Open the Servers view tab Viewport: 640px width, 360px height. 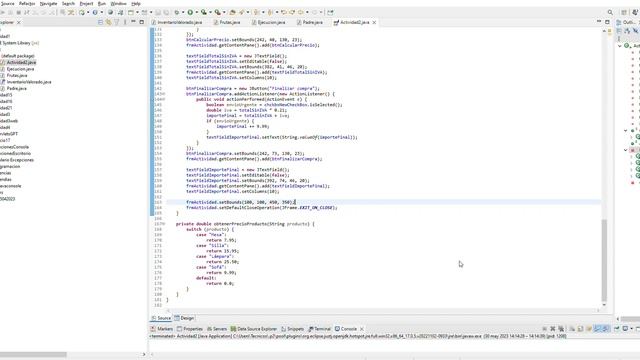[x=217, y=329]
